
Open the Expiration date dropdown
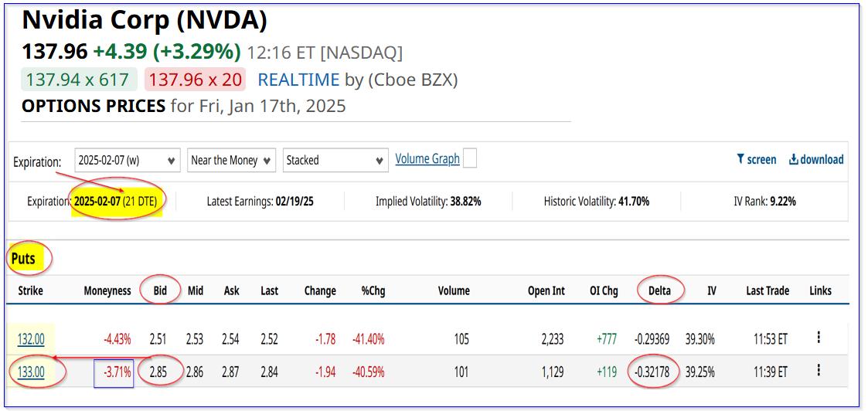point(128,161)
